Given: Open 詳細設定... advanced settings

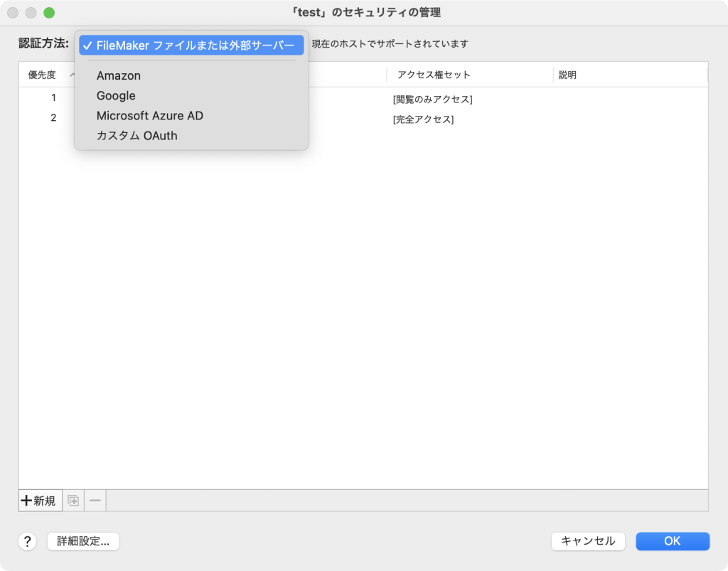Looking at the screenshot, I should coord(83,541).
